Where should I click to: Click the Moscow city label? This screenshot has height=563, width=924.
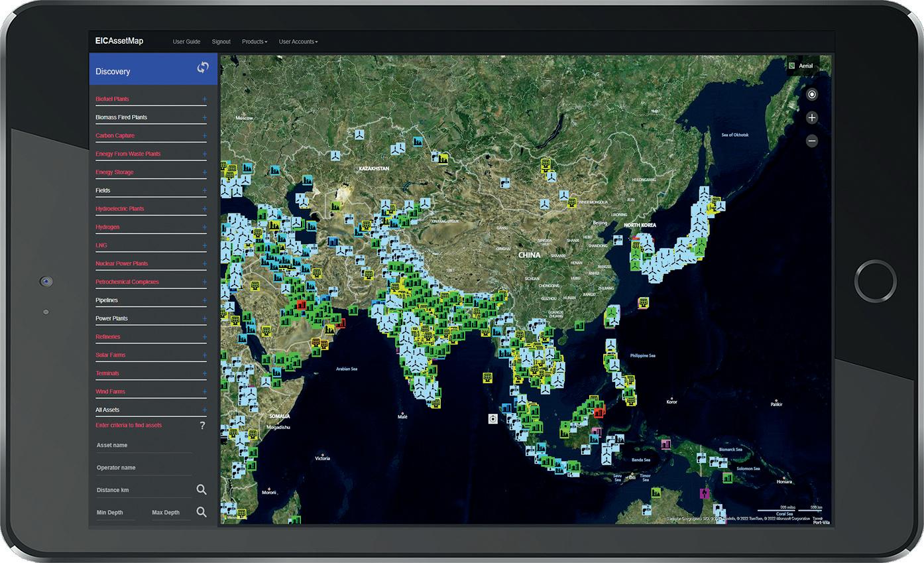pos(245,118)
